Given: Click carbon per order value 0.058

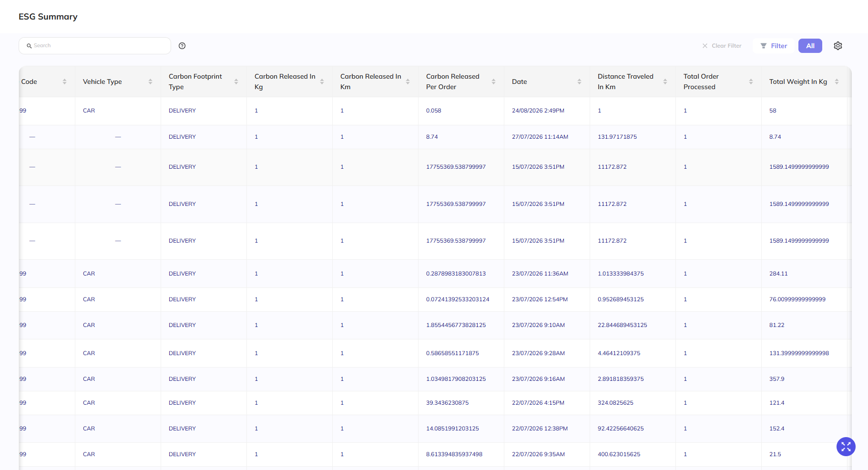Looking at the screenshot, I should 434,111.
